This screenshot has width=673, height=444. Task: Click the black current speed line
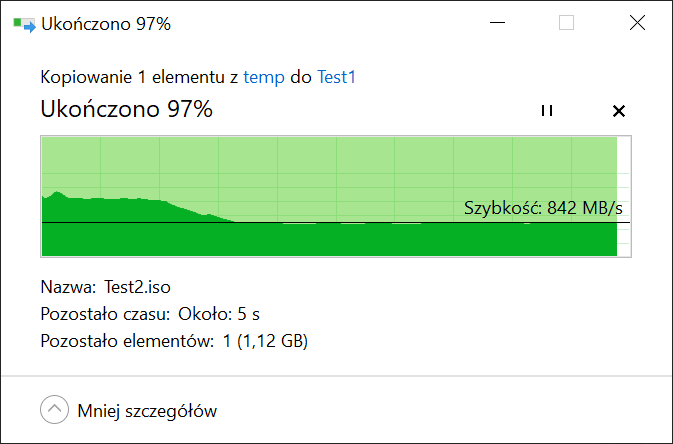[336, 222]
